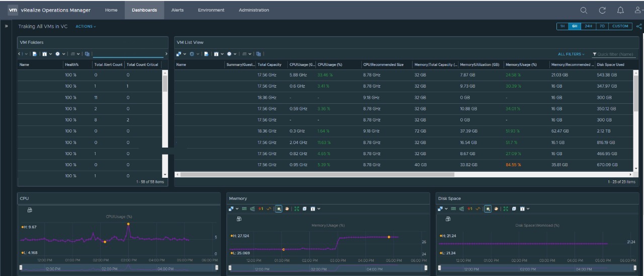Screen dimensions: 644x276
Task: Click the share dashboard icon
Action: tap(639, 27)
